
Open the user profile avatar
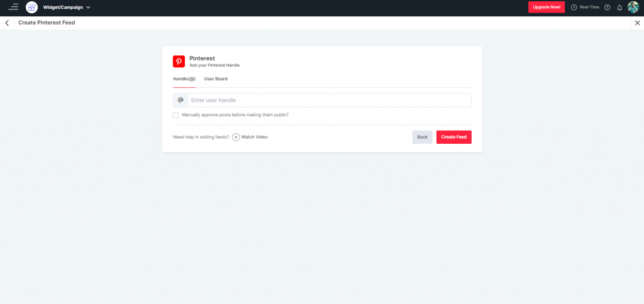click(x=633, y=7)
